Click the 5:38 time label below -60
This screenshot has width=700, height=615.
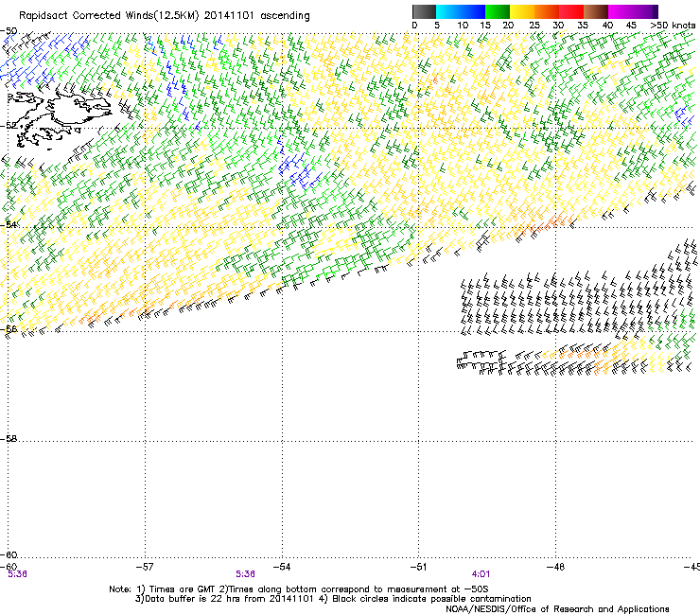[17, 574]
